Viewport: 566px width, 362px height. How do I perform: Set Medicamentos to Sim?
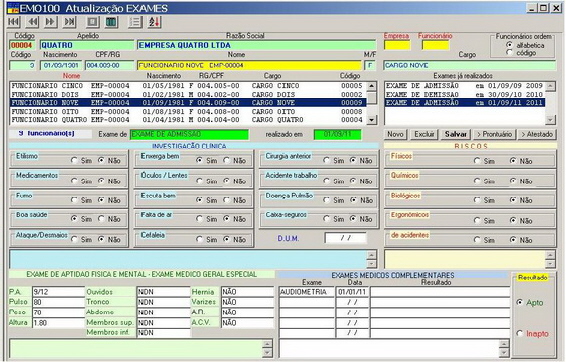pos(74,180)
